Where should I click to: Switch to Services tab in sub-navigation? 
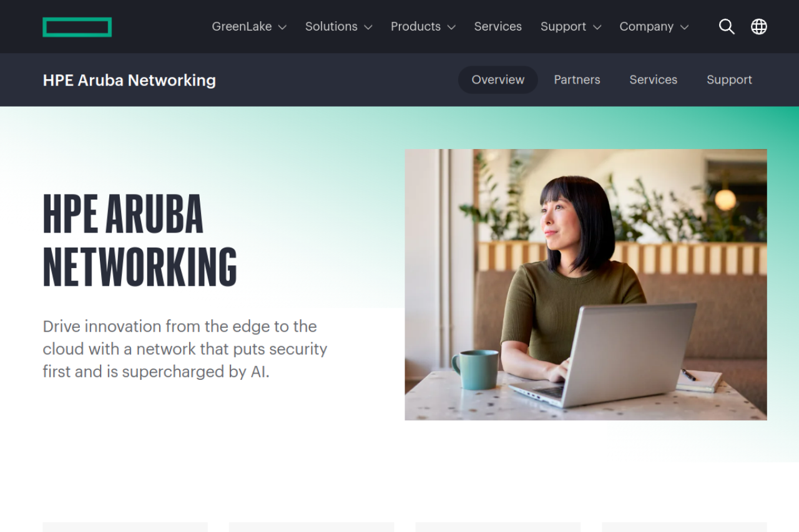click(x=653, y=80)
